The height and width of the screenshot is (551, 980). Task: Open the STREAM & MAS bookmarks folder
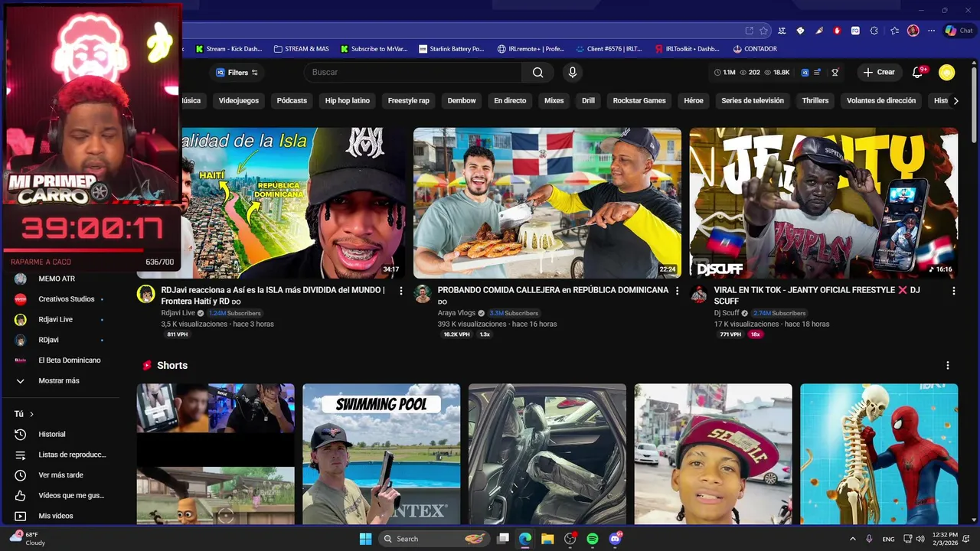(x=301, y=48)
